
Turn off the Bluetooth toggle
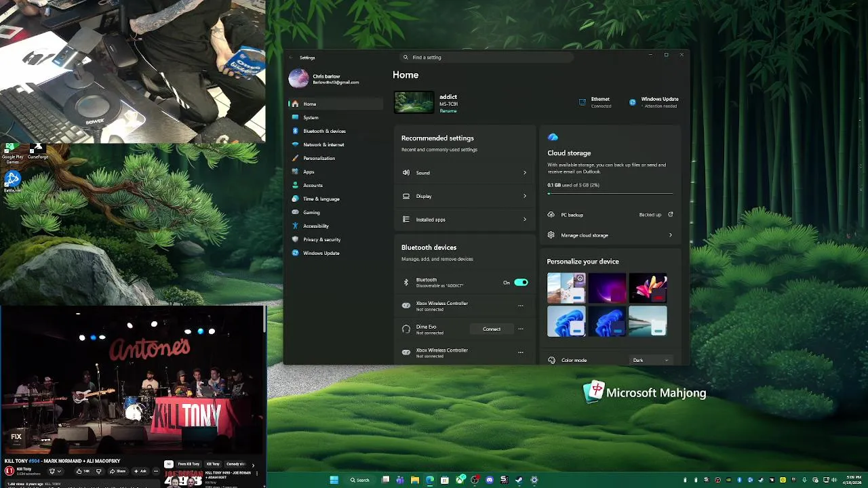521,282
